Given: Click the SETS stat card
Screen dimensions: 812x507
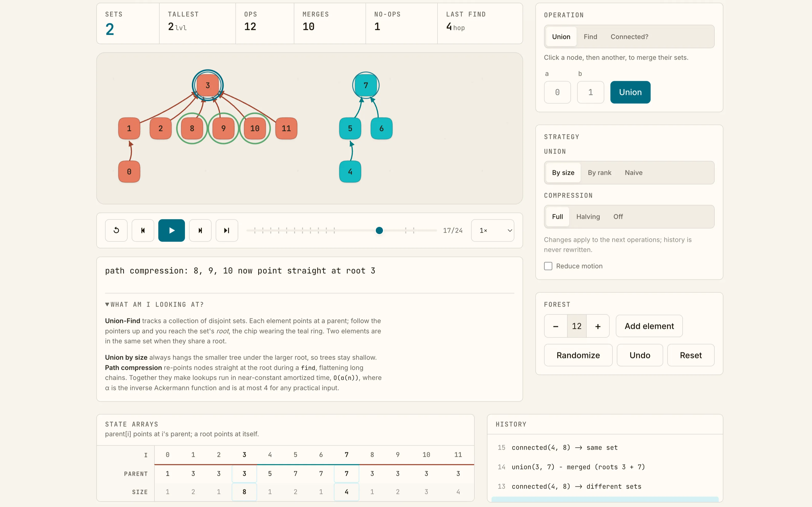Looking at the screenshot, I should 128,24.
